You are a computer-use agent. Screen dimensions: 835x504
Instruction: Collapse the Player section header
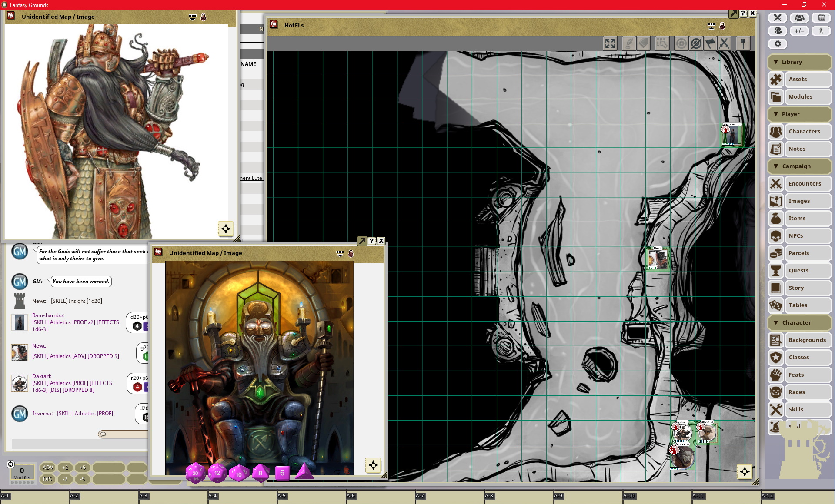799,114
